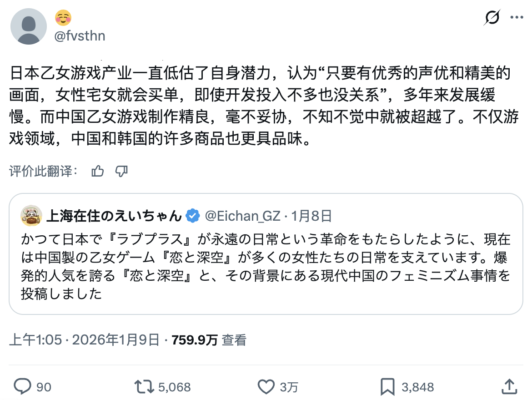
Task: Click the 上午1:05 · 2026年1月9日 timestamp
Action: pyautogui.click(x=85, y=339)
